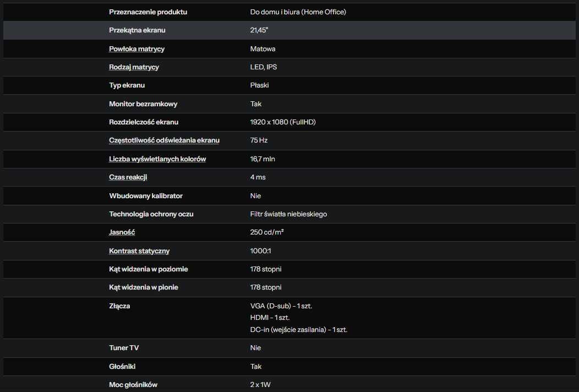Click the Monitor bezramkowy label

click(x=143, y=104)
